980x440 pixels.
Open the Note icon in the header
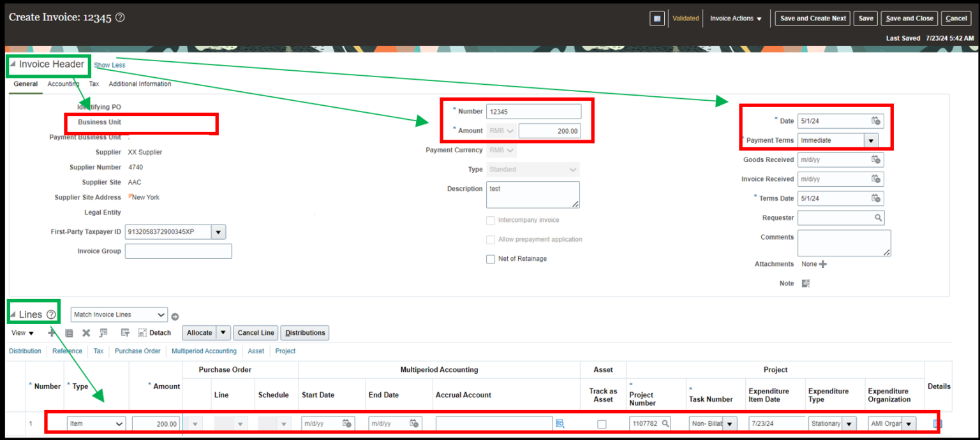point(806,282)
